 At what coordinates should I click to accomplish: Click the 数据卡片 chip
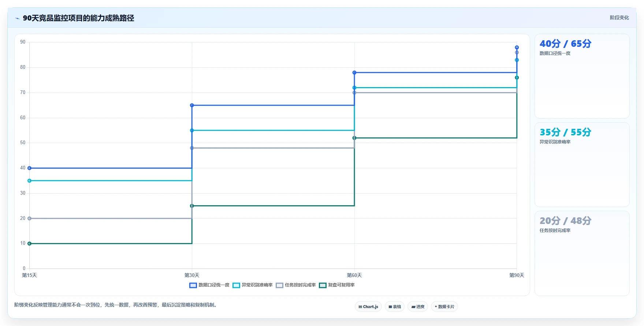(444, 307)
